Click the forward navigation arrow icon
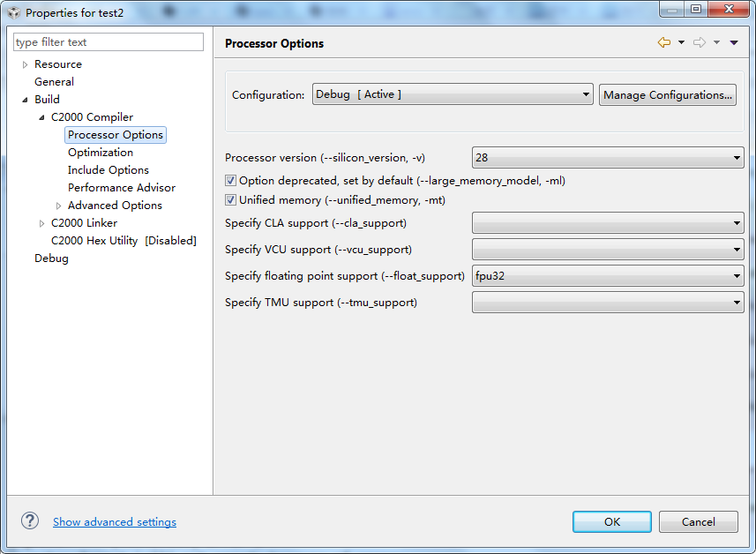This screenshot has height=554, width=756. click(699, 42)
